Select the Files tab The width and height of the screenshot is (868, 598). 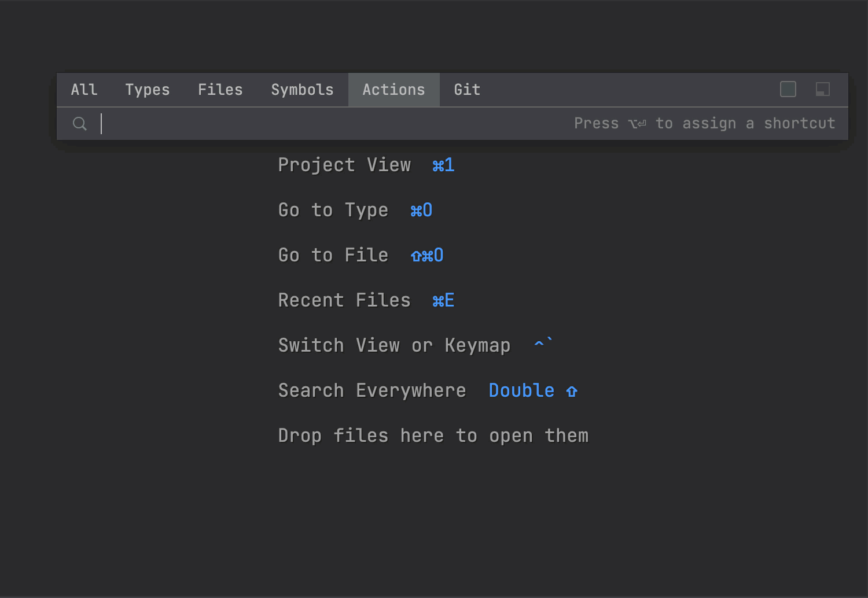[220, 90]
